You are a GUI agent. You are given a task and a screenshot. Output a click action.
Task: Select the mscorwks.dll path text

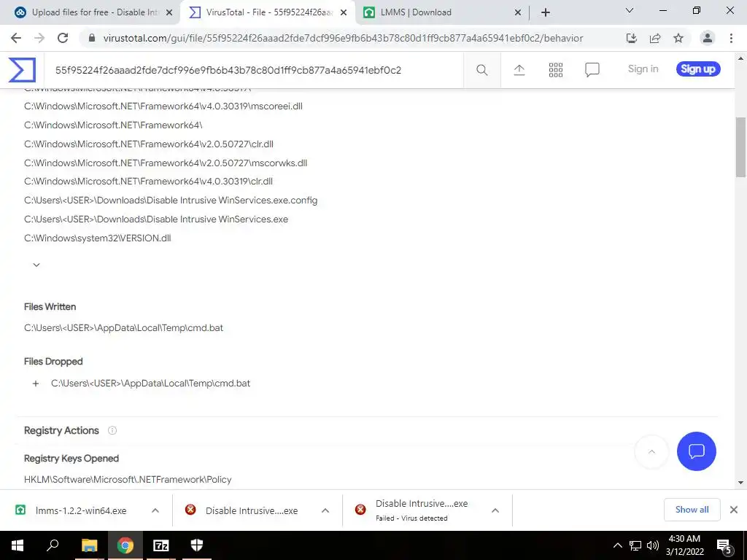click(x=166, y=163)
